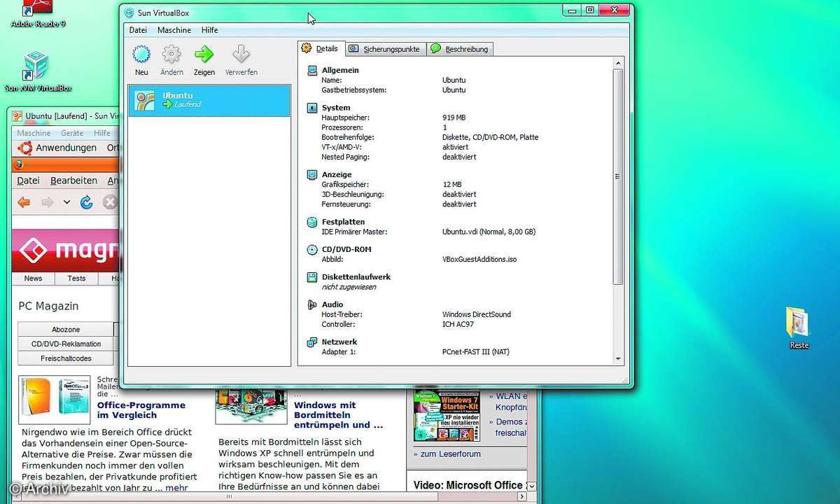The height and width of the screenshot is (504, 840).
Task: Click the Allgemein section icon
Action: pyautogui.click(x=312, y=70)
